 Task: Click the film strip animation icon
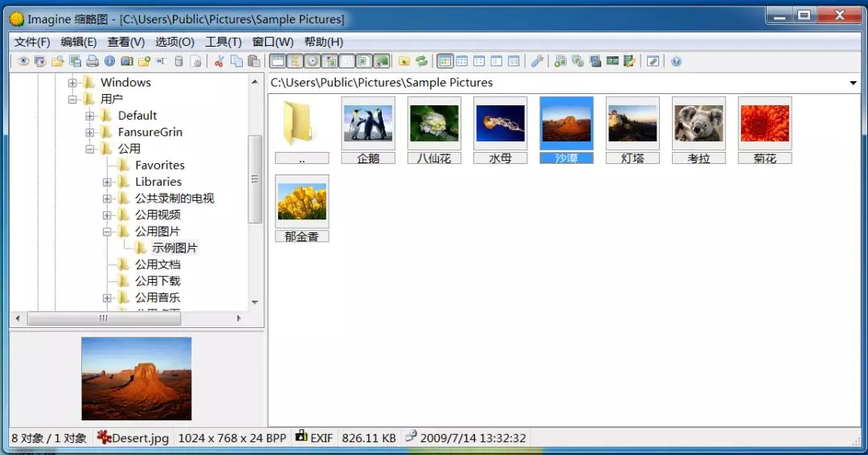(612, 61)
